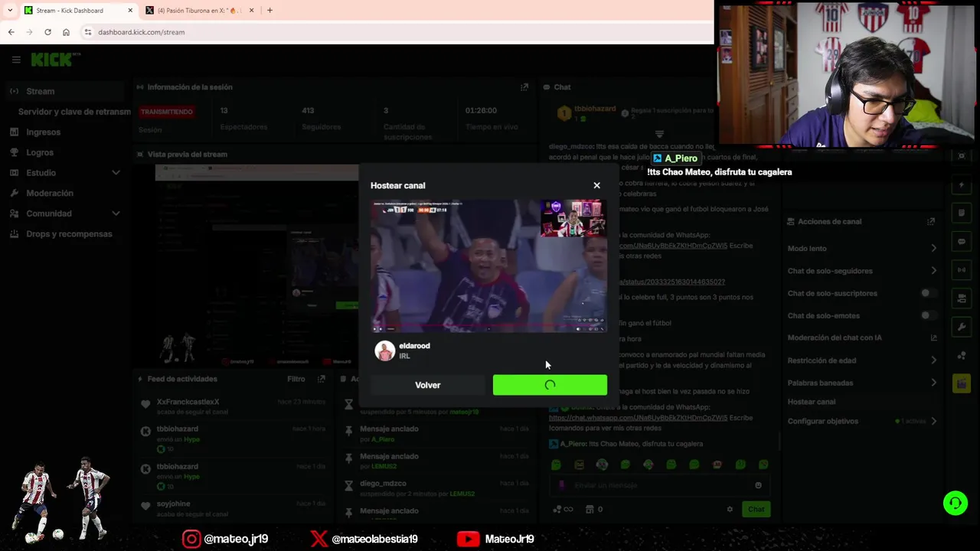
Task: Open Moderación in the sidebar
Action: click(50, 193)
